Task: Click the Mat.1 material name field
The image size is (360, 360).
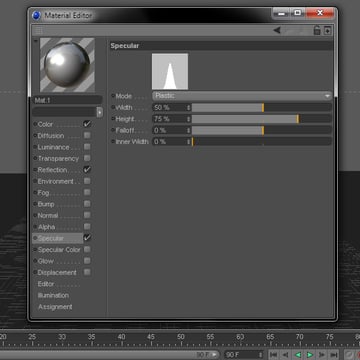Action: click(x=67, y=100)
